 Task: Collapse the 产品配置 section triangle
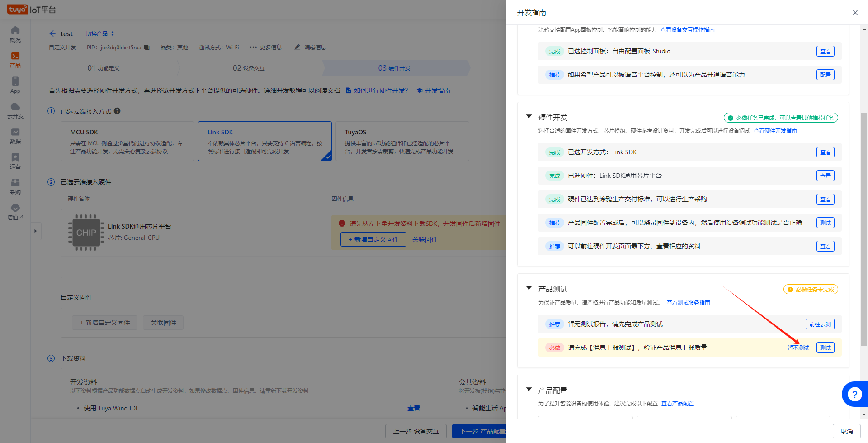(528, 389)
